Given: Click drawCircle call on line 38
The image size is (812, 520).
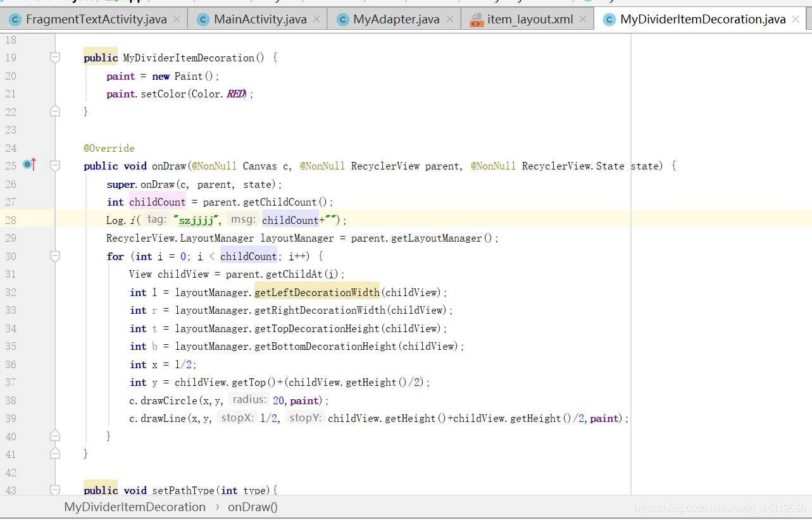Looking at the screenshot, I should pos(169,400).
